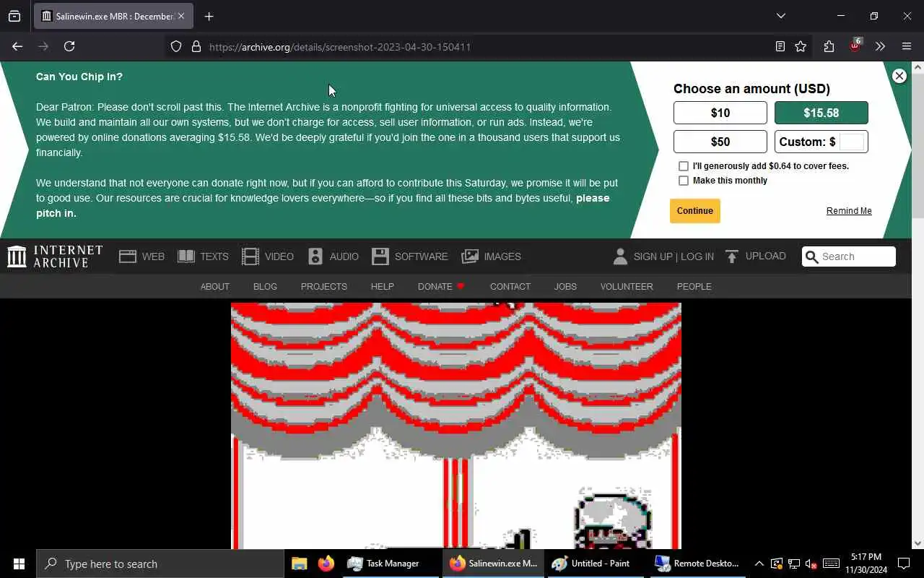Choose the $15.58 donation amount
The image size is (924, 578).
(821, 113)
